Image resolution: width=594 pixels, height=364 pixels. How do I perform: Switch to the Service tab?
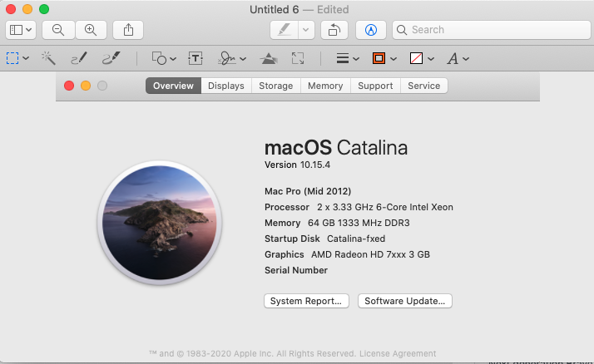tap(424, 86)
